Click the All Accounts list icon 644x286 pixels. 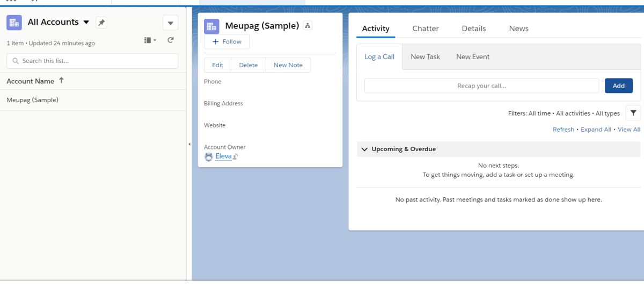click(x=14, y=22)
